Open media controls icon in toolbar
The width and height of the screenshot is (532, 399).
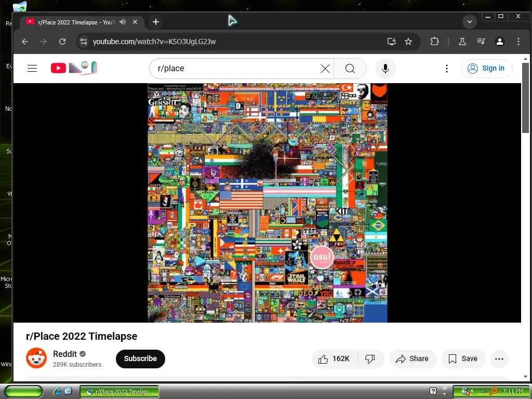(481, 42)
